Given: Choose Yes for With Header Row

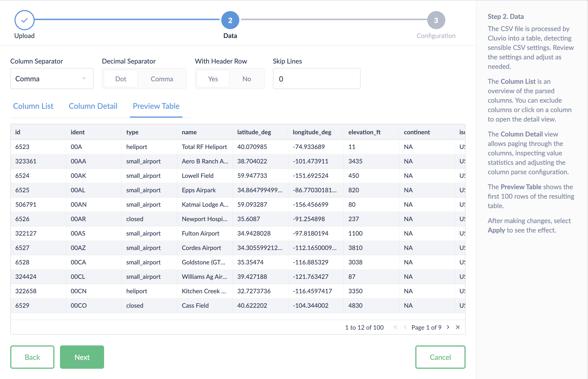Looking at the screenshot, I should coord(213,79).
